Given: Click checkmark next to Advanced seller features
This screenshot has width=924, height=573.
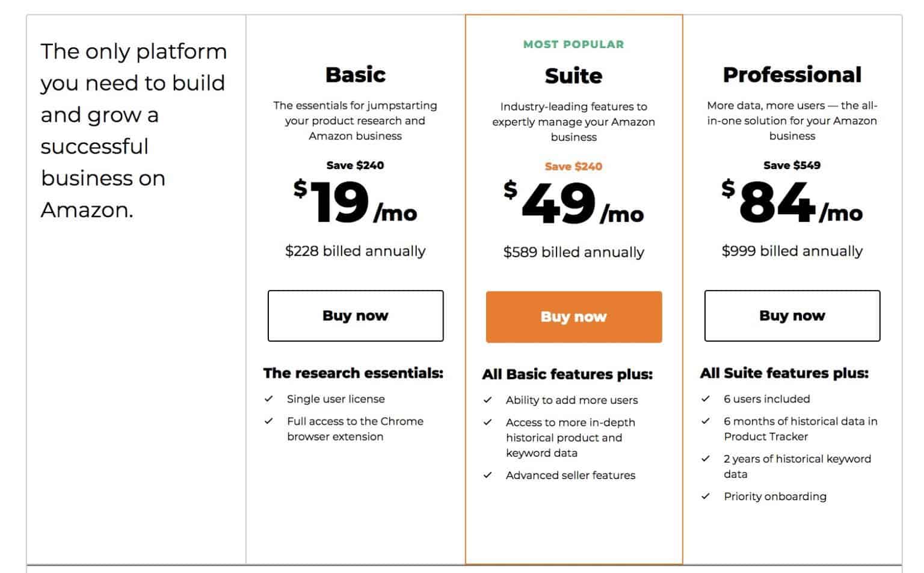Looking at the screenshot, I should click(x=488, y=475).
